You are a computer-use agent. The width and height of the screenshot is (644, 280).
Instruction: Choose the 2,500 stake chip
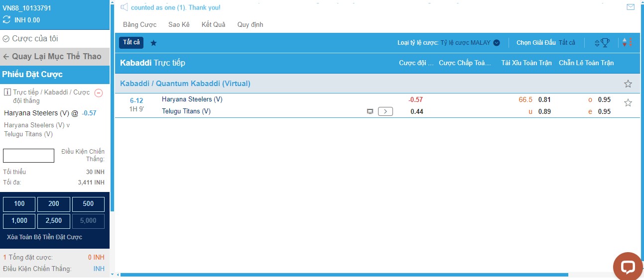click(x=54, y=221)
